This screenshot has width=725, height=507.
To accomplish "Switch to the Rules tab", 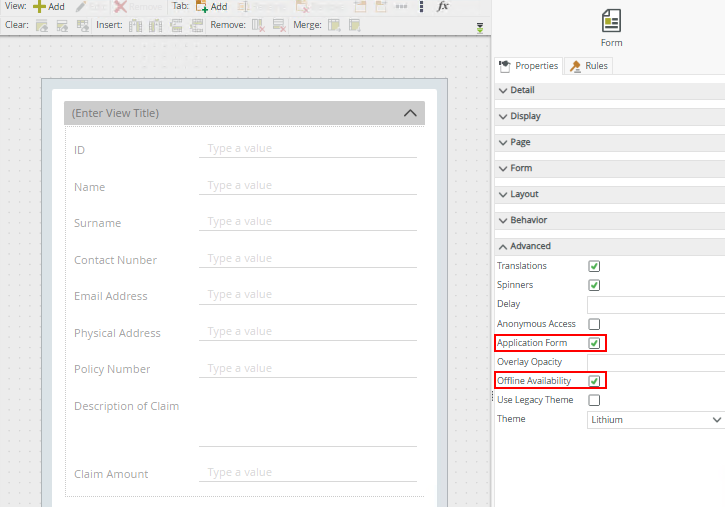I will pyautogui.click(x=588, y=66).
